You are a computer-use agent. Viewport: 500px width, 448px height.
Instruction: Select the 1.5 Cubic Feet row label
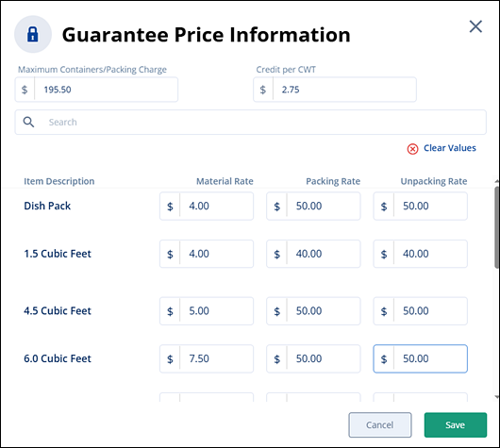[x=58, y=254]
